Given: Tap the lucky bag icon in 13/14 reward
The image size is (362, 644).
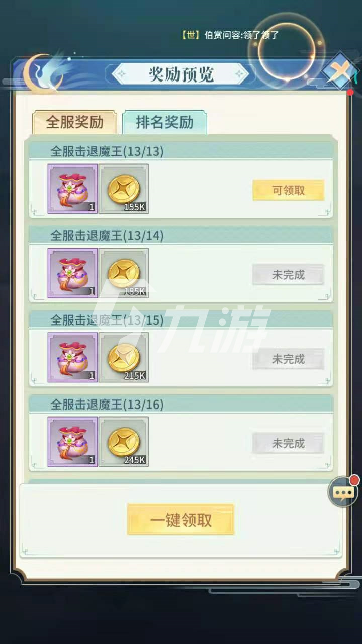Looking at the screenshot, I should tap(72, 273).
